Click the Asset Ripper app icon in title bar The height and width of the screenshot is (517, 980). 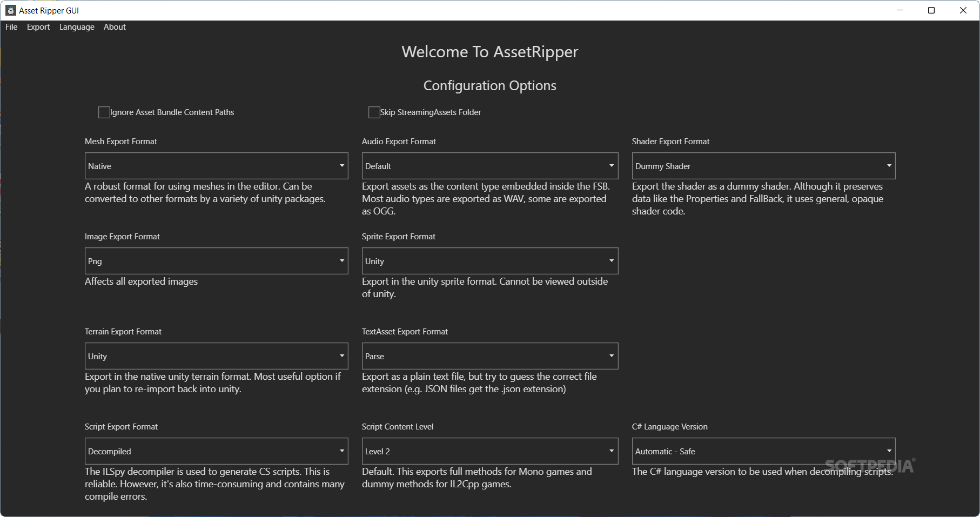pos(10,10)
